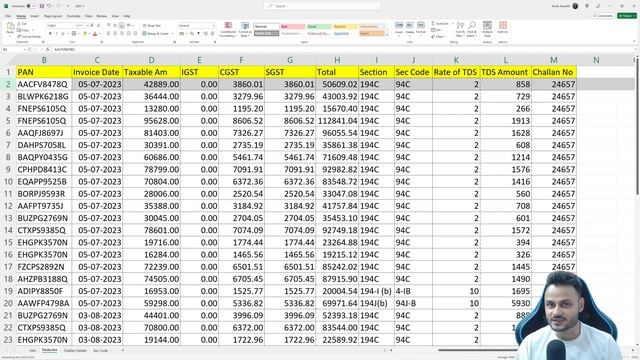Toggle Italic formatting
The image size is (640, 360).
pos(56,33)
